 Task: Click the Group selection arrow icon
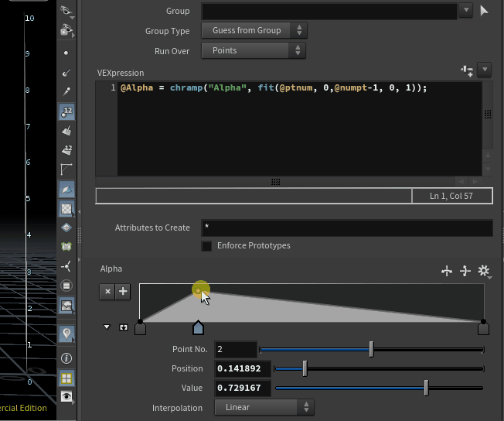pyautogui.click(x=484, y=11)
